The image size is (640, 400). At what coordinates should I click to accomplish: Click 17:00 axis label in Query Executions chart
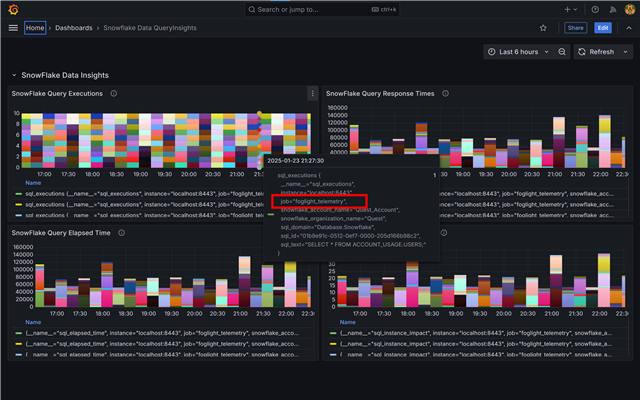coord(44,174)
